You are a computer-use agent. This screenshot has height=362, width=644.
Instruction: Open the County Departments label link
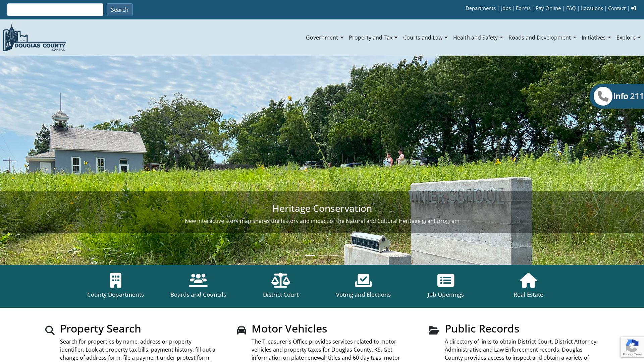tap(116, 295)
